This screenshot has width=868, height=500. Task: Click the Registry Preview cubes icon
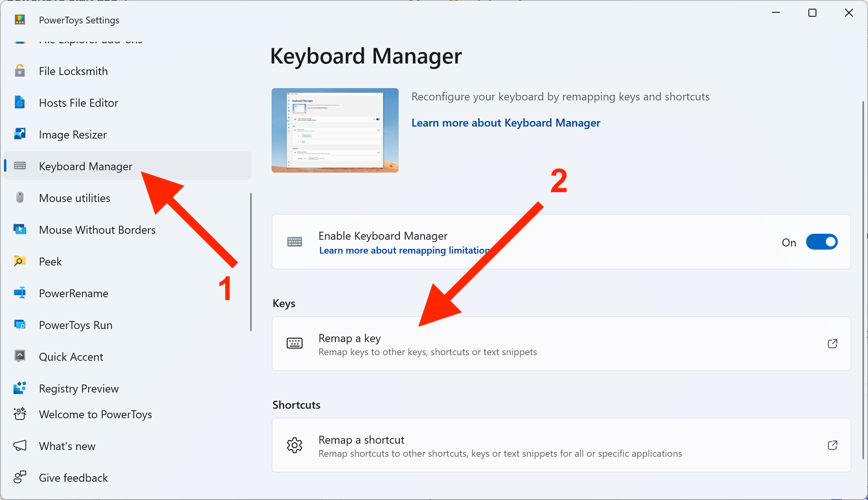tap(20, 388)
